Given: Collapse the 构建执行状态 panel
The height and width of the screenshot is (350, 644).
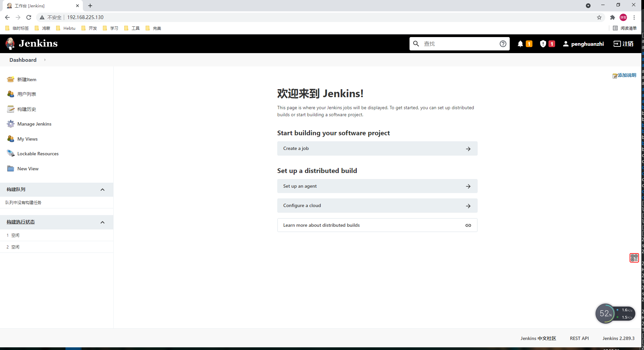Looking at the screenshot, I should (103, 222).
